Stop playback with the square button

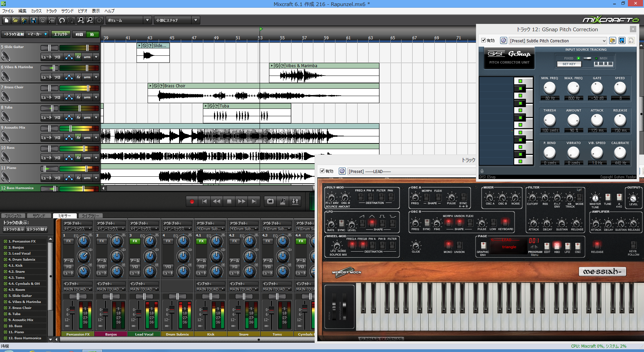[229, 202]
